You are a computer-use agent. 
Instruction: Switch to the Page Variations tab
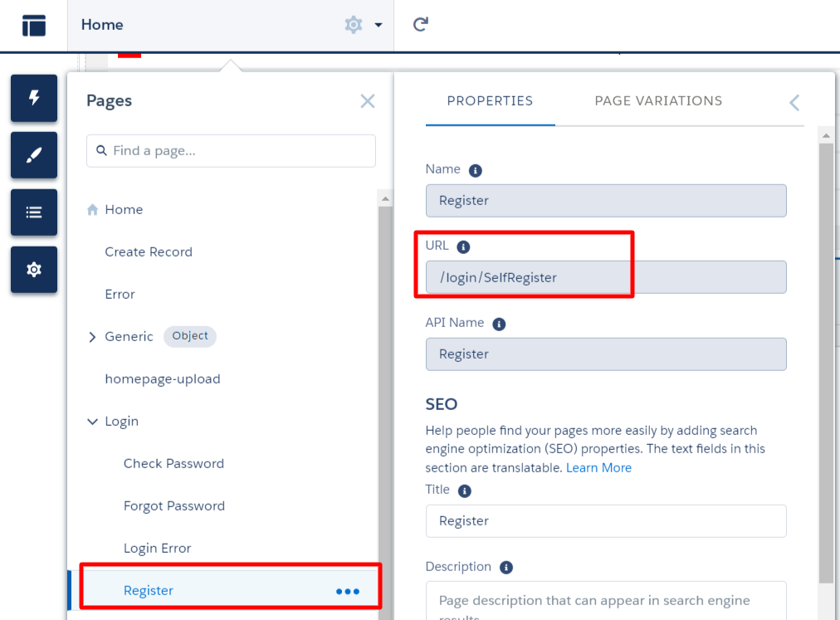(658, 101)
